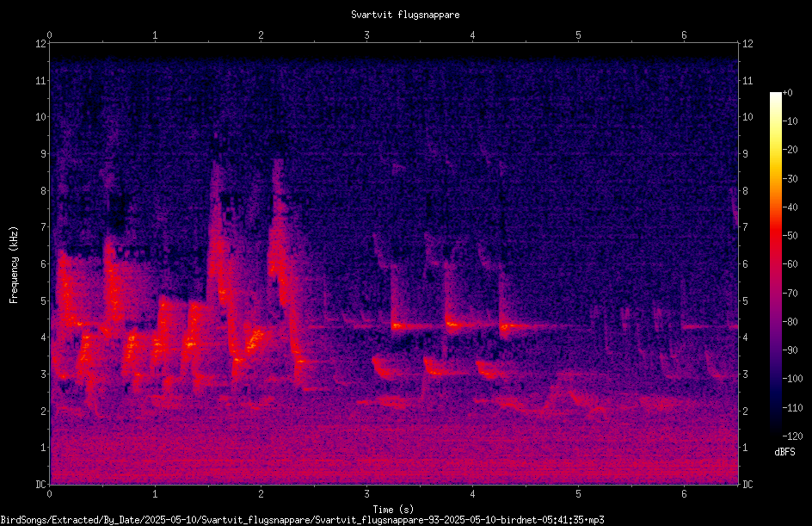Click the 'Frequency (kHz)' axis label

(x=14, y=265)
